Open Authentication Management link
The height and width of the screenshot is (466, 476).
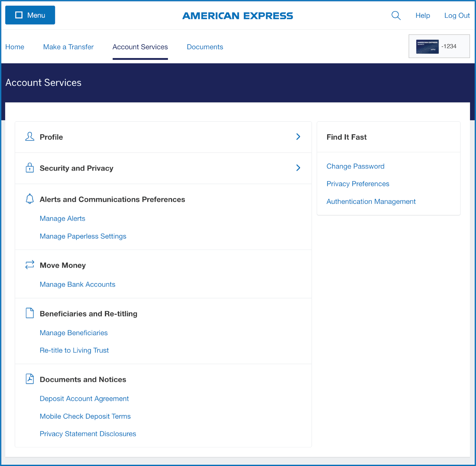(371, 201)
